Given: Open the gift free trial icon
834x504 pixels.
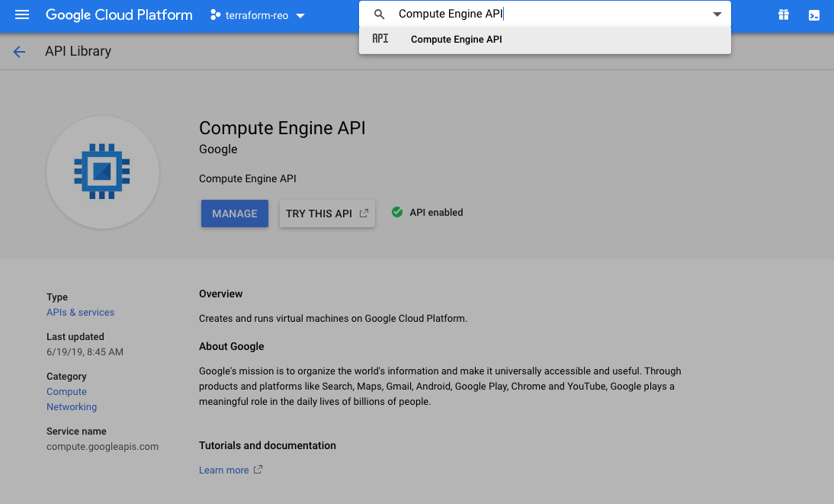Looking at the screenshot, I should point(784,15).
